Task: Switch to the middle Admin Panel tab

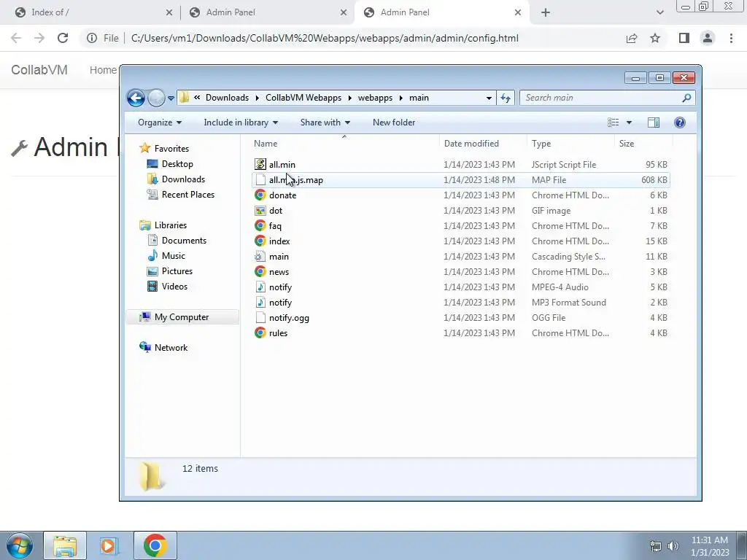Action: (x=268, y=12)
